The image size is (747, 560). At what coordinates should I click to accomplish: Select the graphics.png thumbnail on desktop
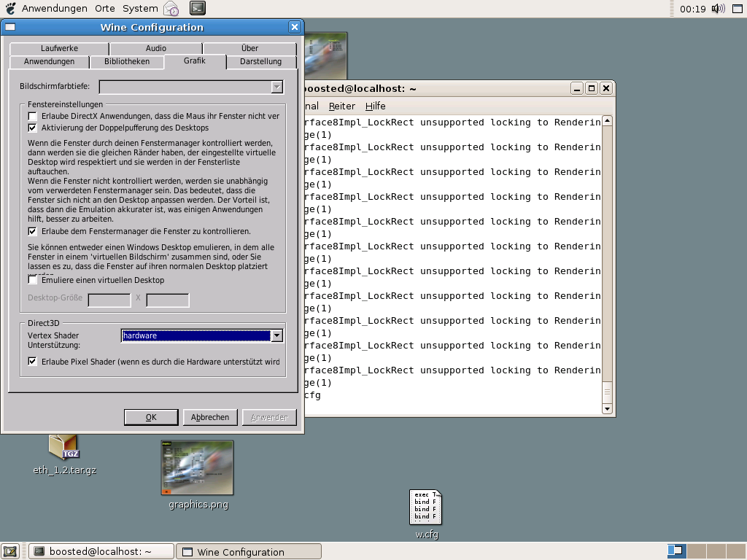pos(197,467)
